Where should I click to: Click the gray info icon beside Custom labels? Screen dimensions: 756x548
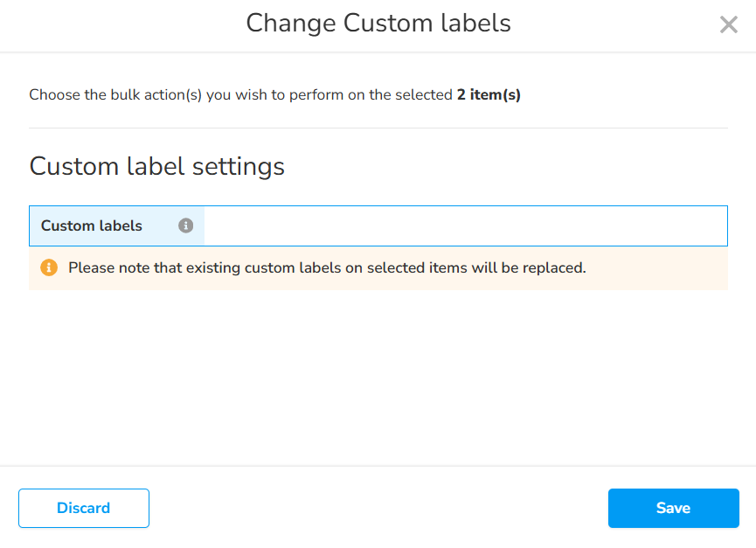(185, 225)
